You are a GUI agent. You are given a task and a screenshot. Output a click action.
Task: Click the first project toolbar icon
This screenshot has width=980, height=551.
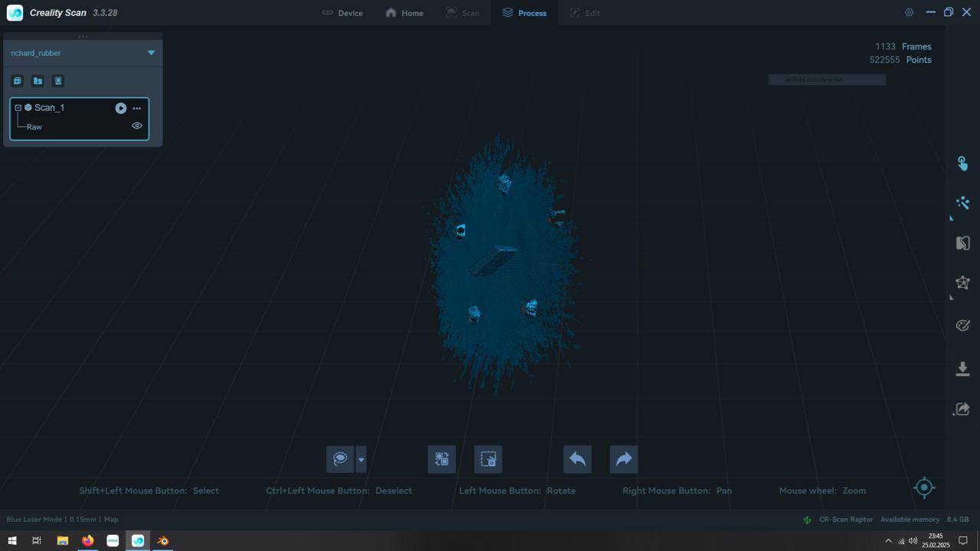point(18,81)
